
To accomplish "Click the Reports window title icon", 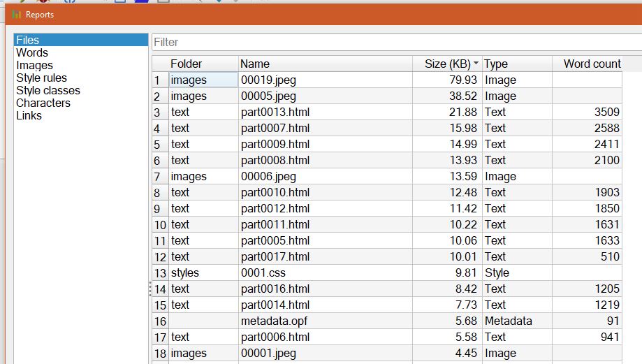I will [17, 15].
